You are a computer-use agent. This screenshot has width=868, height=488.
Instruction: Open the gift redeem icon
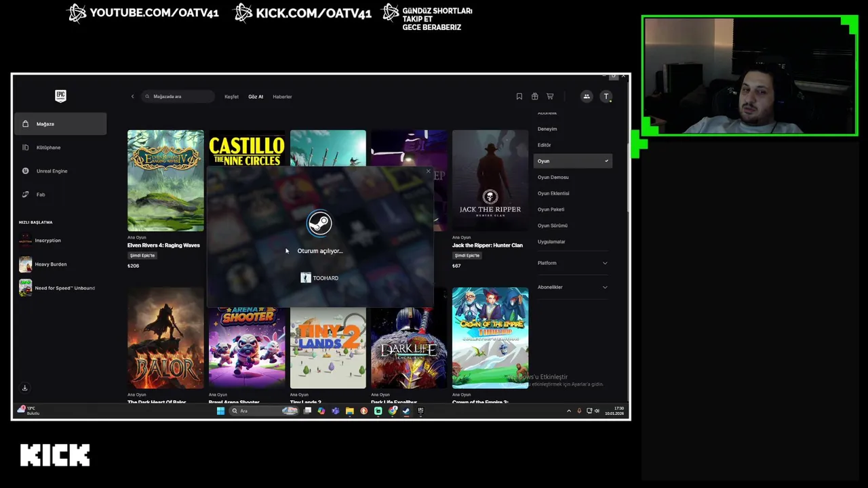(x=534, y=96)
